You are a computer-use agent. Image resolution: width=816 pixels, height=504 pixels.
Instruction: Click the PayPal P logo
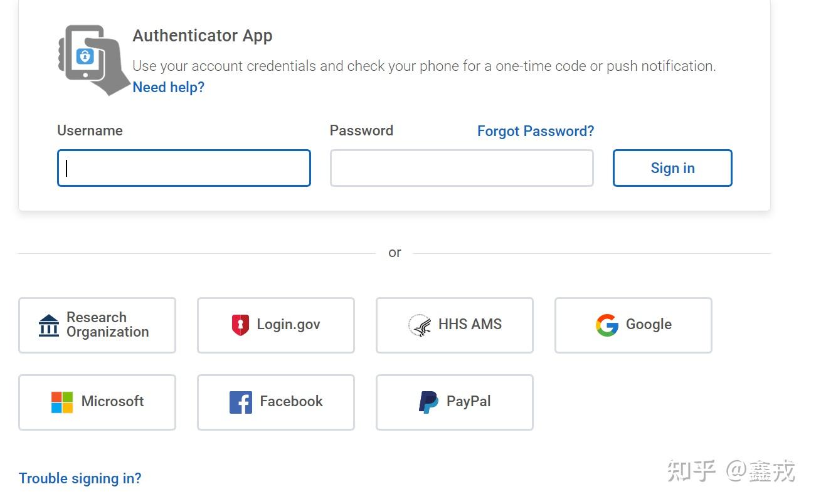point(429,402)
